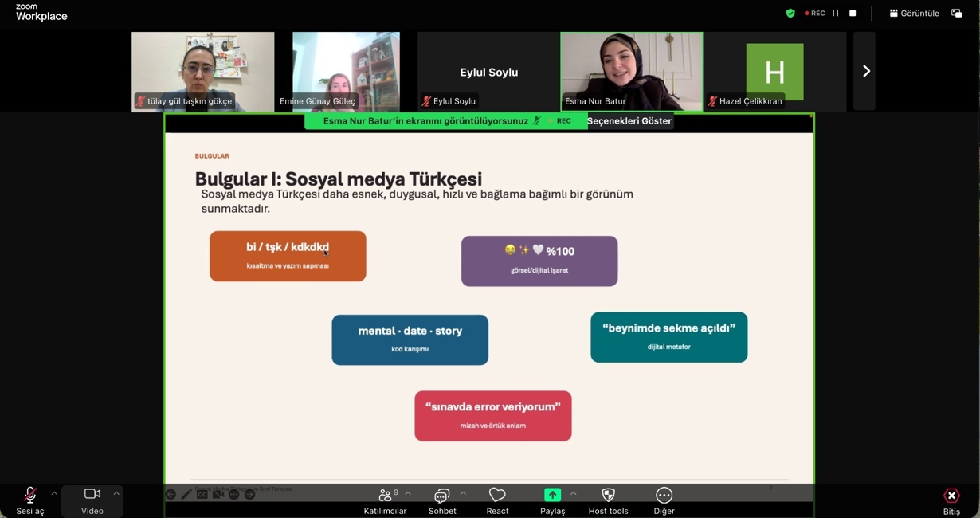This screenshot has height=518, width=980.
Task: Select Hazel Çelikkıran avatar tile
Action: point(774,72)
